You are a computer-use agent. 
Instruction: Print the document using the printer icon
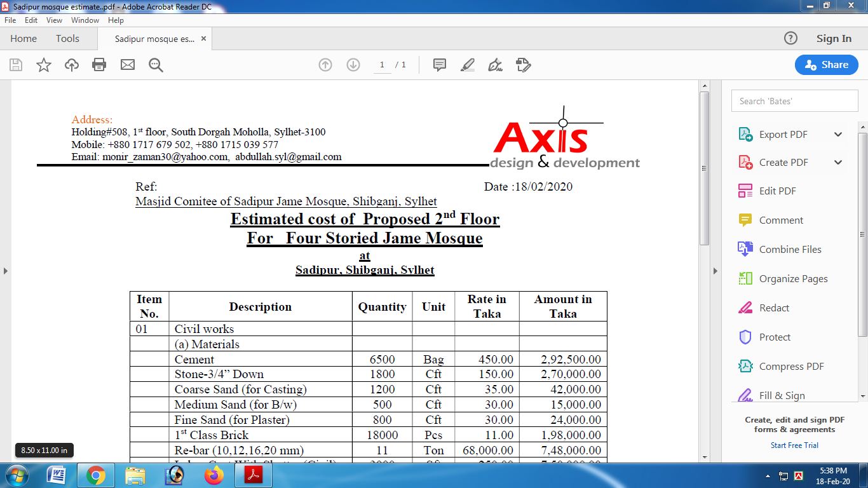click(99, 65)
